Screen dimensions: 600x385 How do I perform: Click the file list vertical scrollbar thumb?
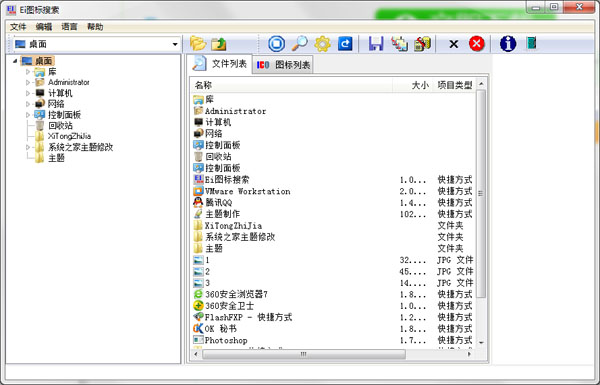[x=481, y=194]
